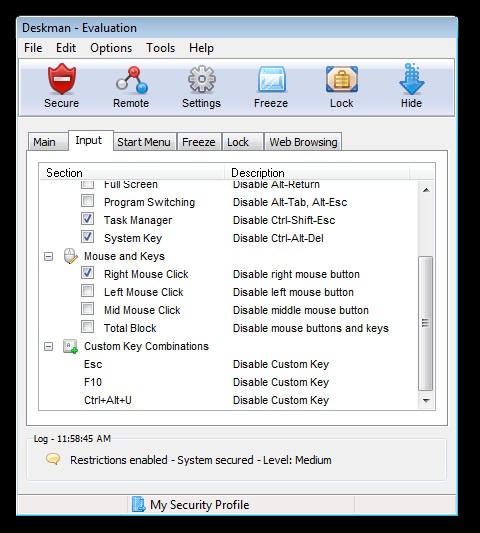The height and width of the screenshot is (533, 480).
Task: Toggle the Full Screen checkbox
Action: point(87,184)
